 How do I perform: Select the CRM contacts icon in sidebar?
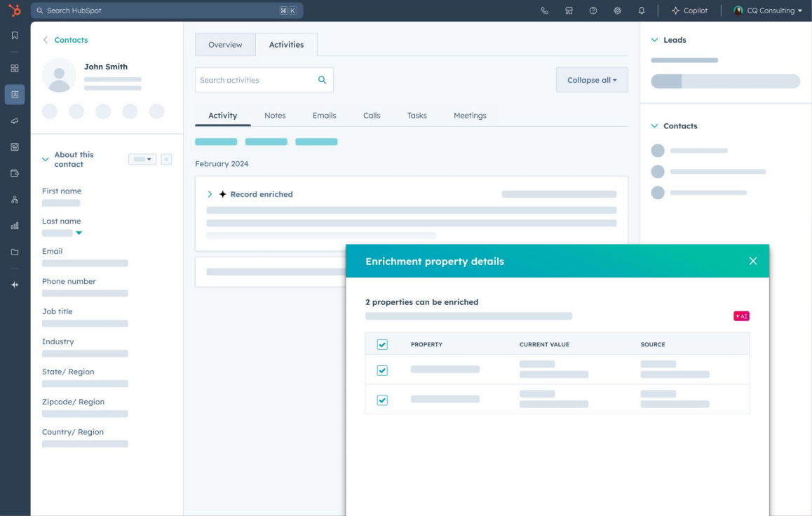click(x=15, y=95)
